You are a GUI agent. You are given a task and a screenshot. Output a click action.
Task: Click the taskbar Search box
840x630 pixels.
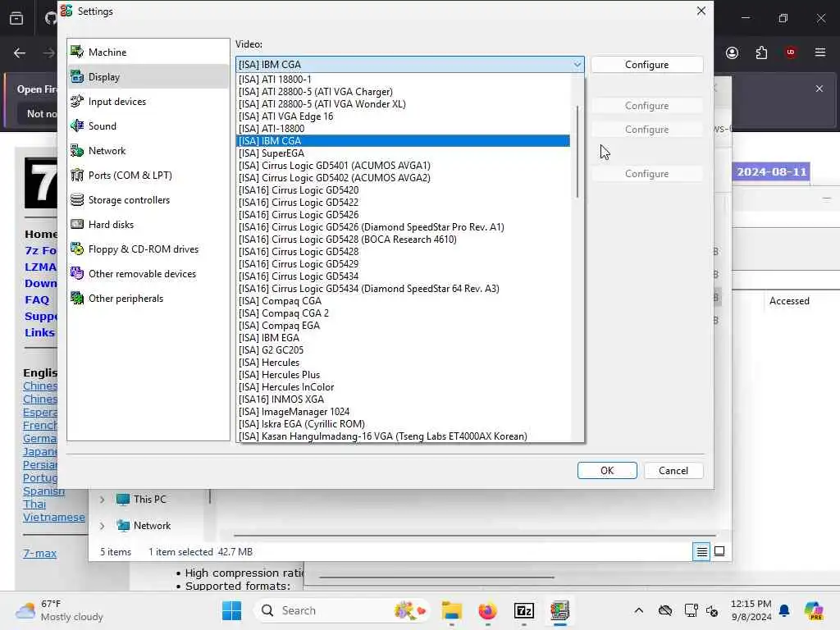(x=343, y=610)
